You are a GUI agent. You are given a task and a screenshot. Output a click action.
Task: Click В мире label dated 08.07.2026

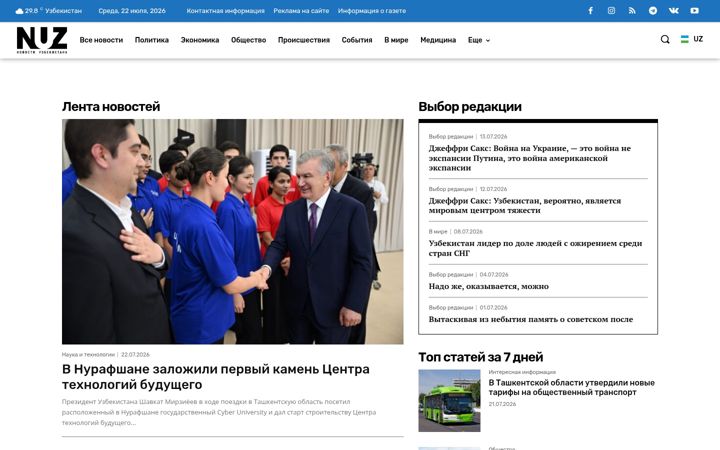[438, 231]
